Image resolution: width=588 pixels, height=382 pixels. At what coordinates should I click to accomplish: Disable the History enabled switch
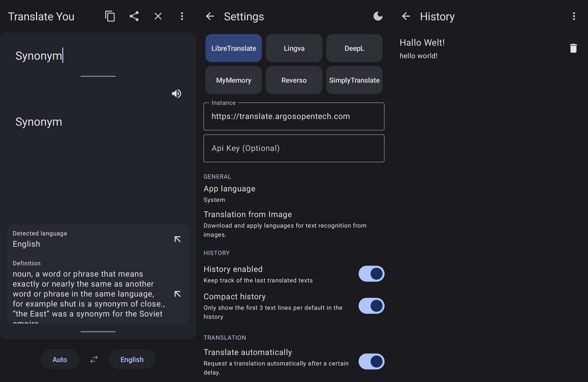[371, 274]
